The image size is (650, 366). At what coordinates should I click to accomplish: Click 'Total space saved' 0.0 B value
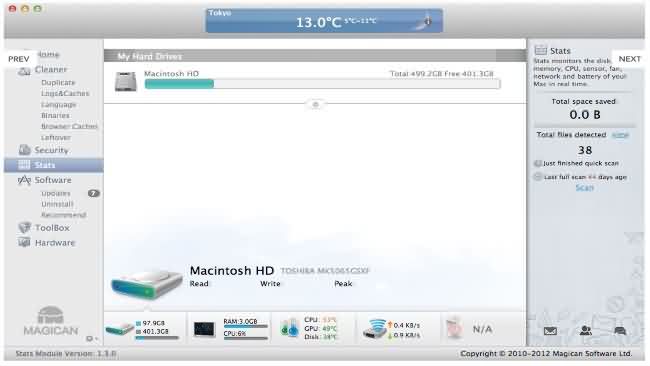click(585, 115)
